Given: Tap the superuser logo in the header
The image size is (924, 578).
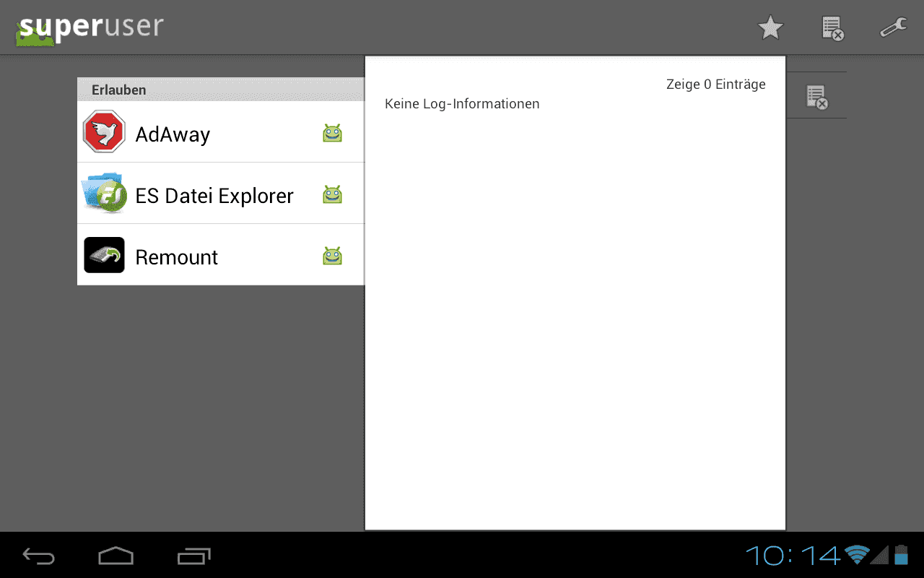Looking at the screenshot, I should [90, 29].
